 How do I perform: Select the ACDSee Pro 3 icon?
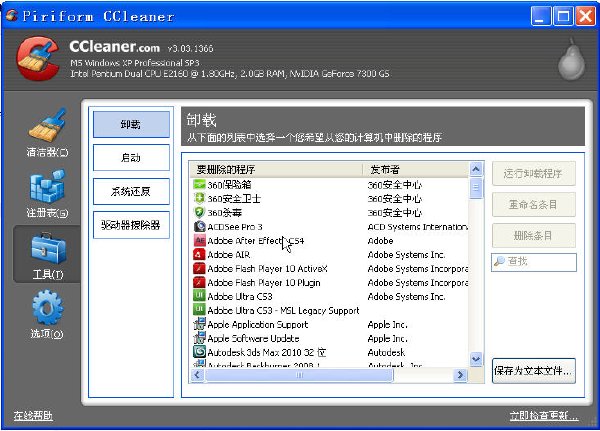point(199,227)
